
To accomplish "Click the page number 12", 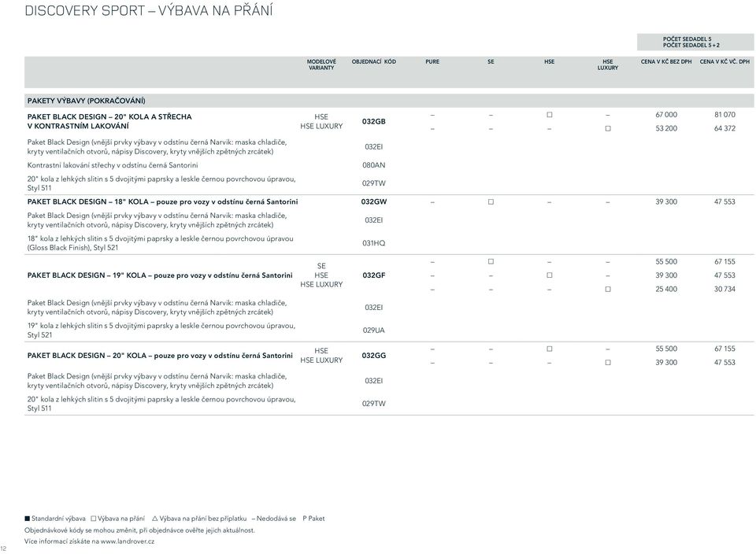I will point(3,548).
